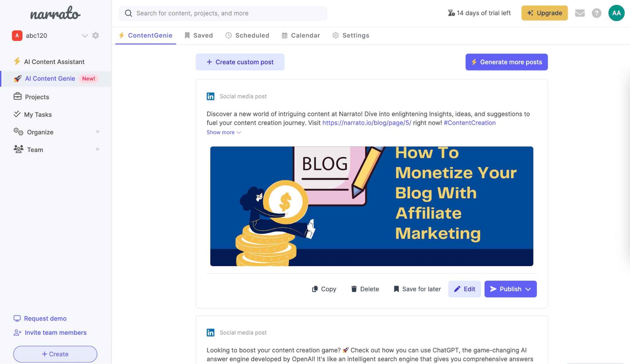Click the Upgrade button
The width and height of the screenshot is (630, 364).
[544, 13]
